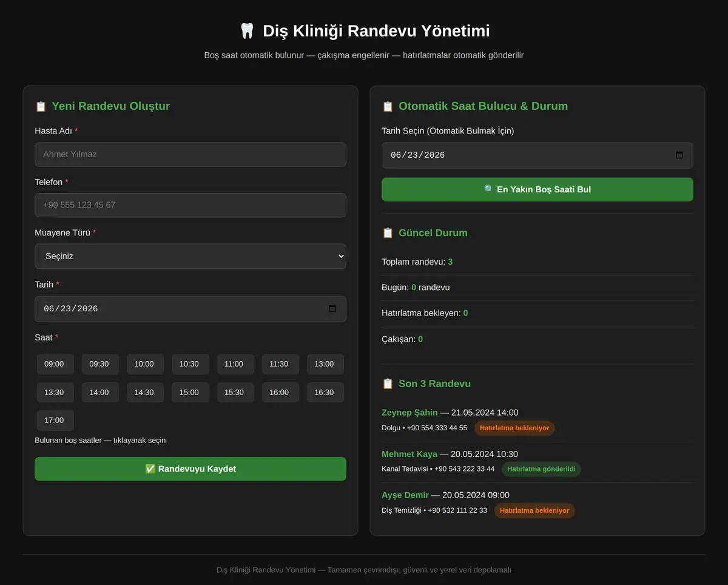Select the 11:00 time slot
Screen dimensions: 728x585
(234, 364)
